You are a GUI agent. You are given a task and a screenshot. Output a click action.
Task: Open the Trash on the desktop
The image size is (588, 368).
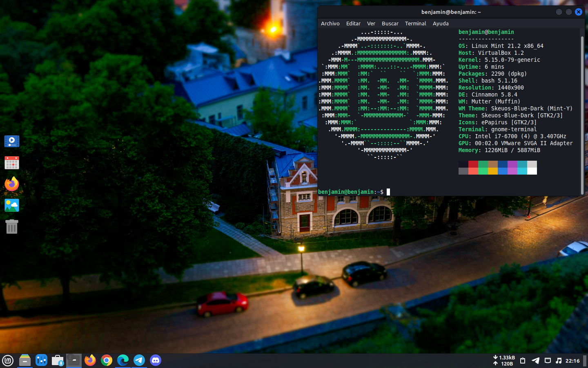[x=12, y=227]
